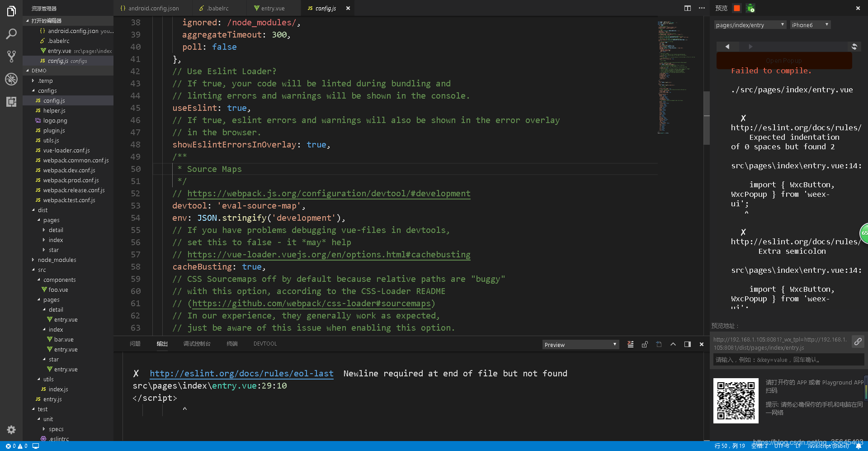Toggle output scroll lock
The image size is (868, 451).
pos(645,344)
